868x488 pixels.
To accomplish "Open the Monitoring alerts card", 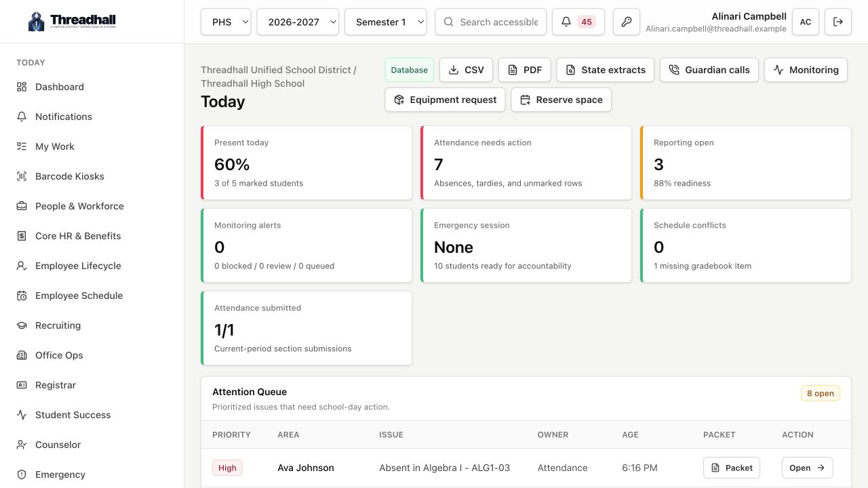I will [307, 245].
